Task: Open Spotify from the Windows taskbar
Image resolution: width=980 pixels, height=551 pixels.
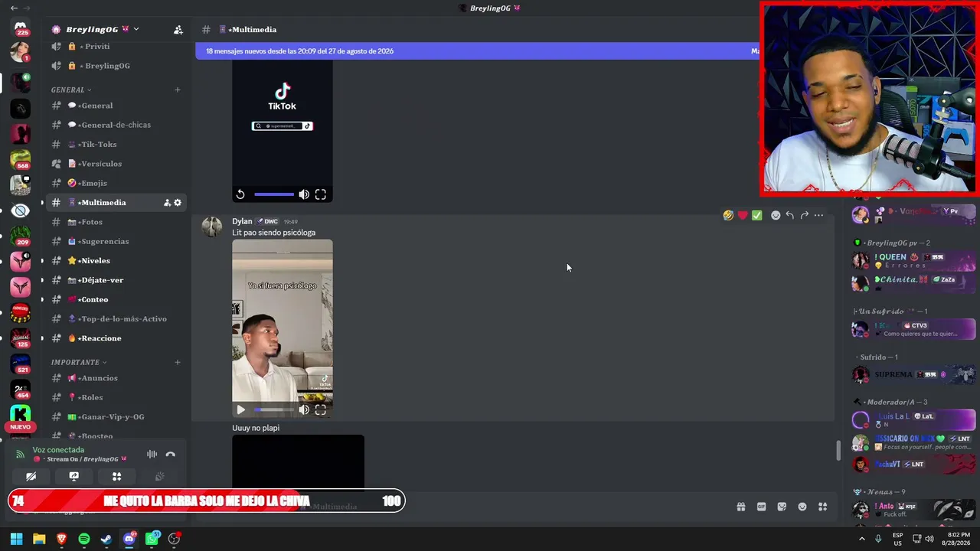Action: pos(84,539)
